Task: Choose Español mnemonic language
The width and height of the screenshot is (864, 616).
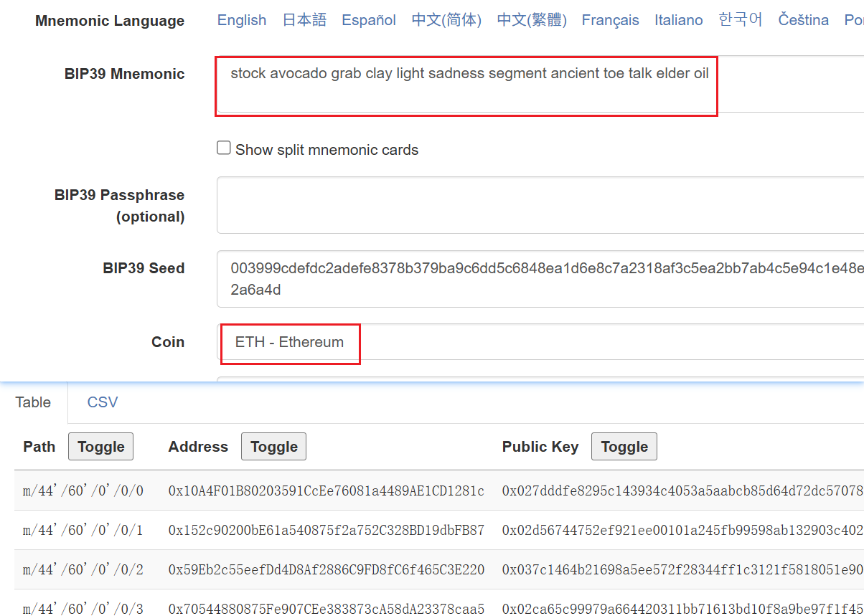Action: pos(369,20)
